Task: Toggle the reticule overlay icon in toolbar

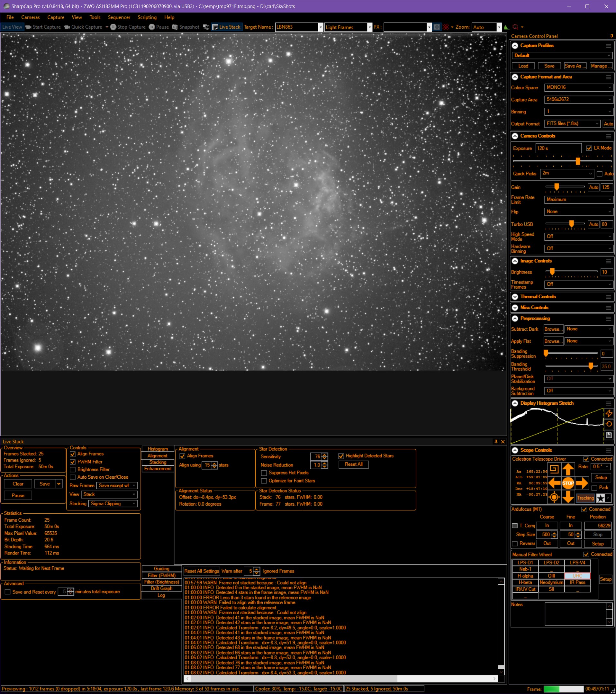Action: [446, 27]
